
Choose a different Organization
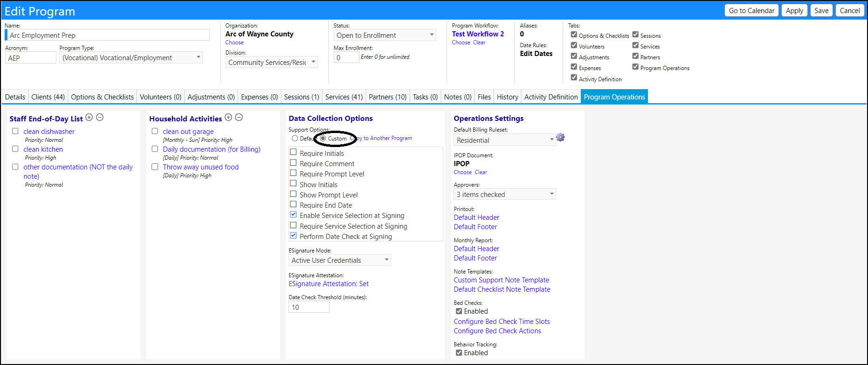[234, 42]
